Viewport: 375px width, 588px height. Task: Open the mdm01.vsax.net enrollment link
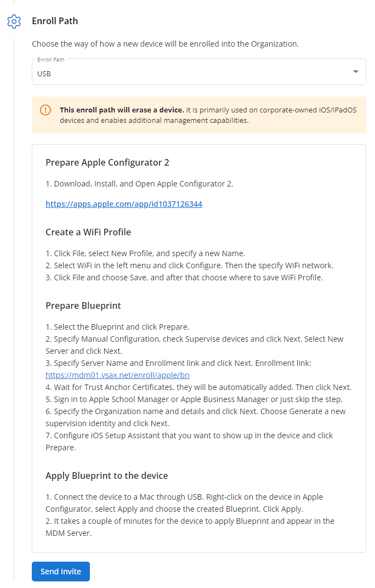[117, 375]
